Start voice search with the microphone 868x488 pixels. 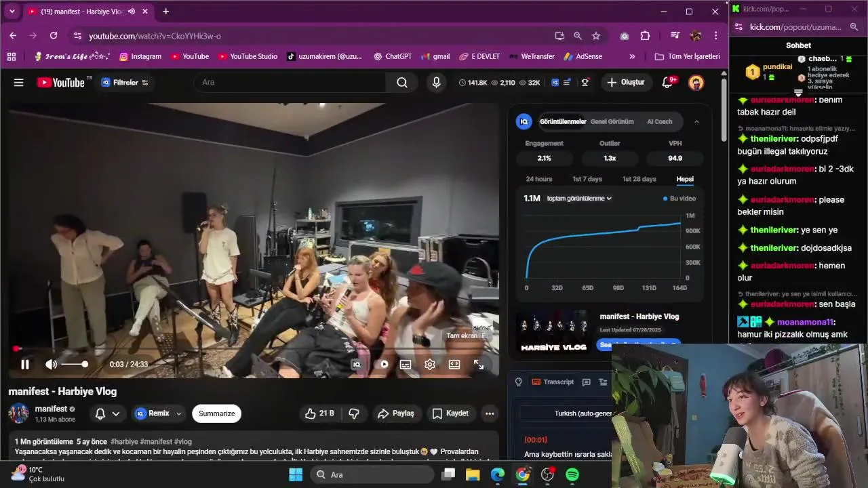[x=436, y=83]
